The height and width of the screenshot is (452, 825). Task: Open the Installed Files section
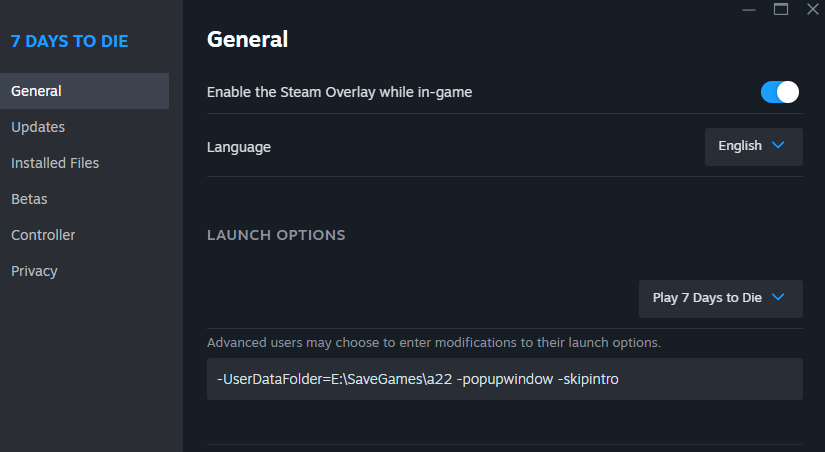coord(55,163)
